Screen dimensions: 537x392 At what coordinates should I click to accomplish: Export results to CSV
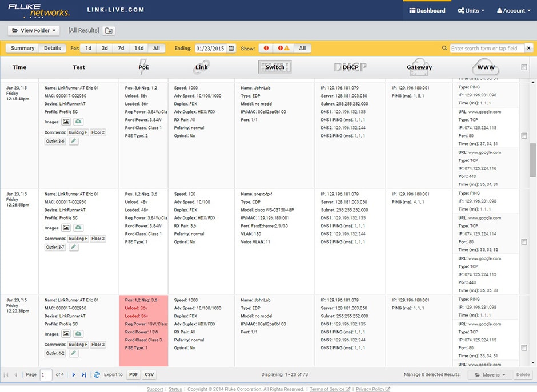[x=149, y=375]
